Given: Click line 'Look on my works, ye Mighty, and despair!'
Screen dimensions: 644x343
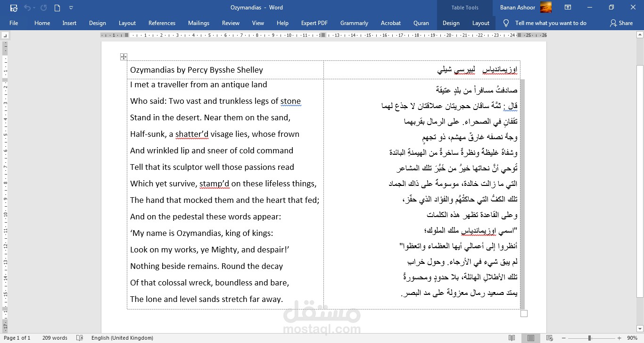Looking at the screenshot, I should pyautogui.click(x=209, y=250).
